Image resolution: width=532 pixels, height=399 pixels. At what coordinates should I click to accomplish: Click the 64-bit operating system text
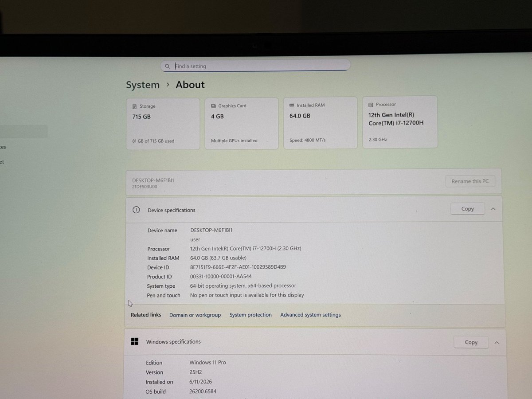243,286
